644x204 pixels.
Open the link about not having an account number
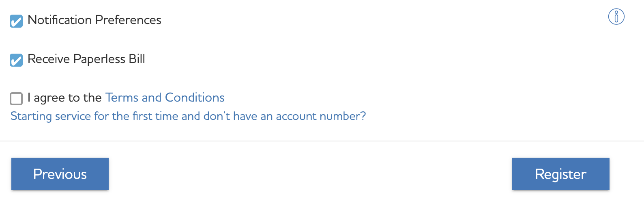[x=188, y=116]
